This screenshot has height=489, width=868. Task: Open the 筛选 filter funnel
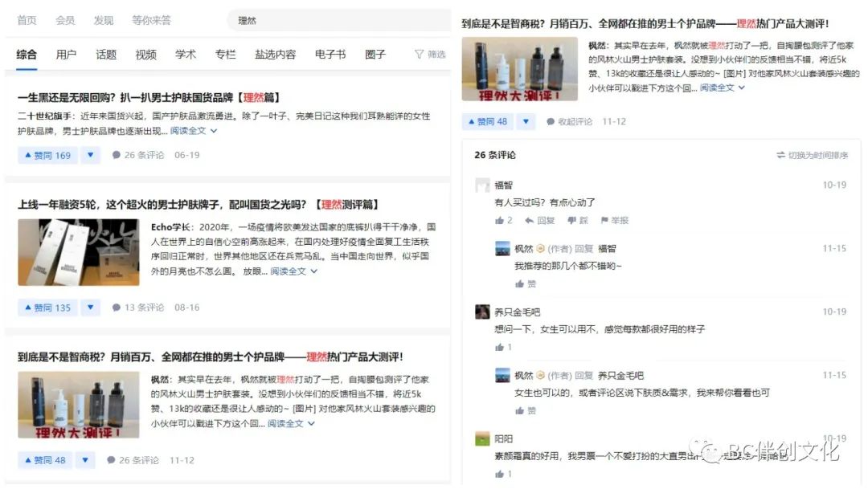pos(430,55)
